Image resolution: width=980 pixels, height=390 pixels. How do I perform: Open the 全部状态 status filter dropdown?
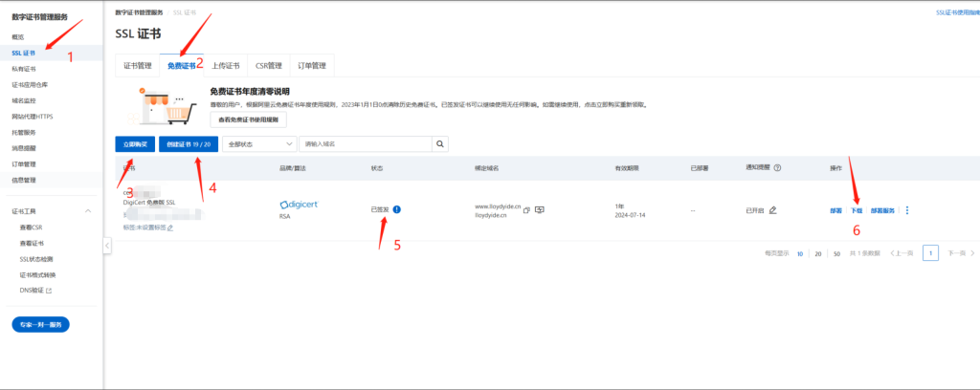(x=258, y=143)
